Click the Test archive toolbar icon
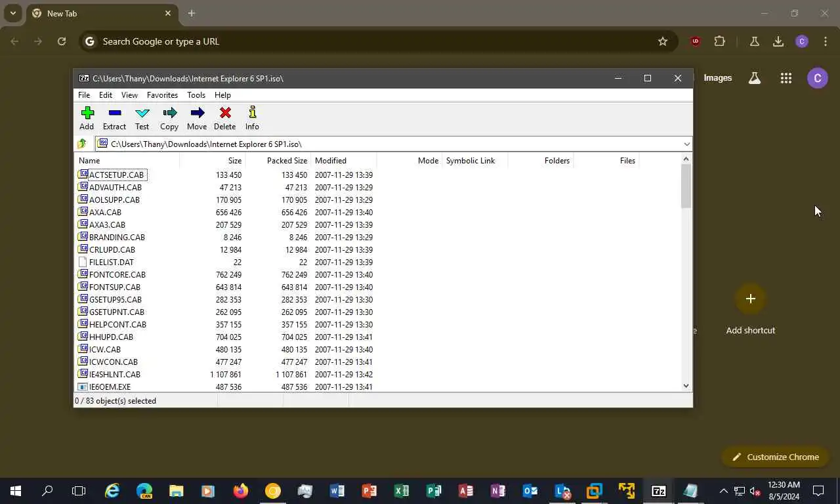Viewport: 840px width, 504px height. tap(142, 119)
